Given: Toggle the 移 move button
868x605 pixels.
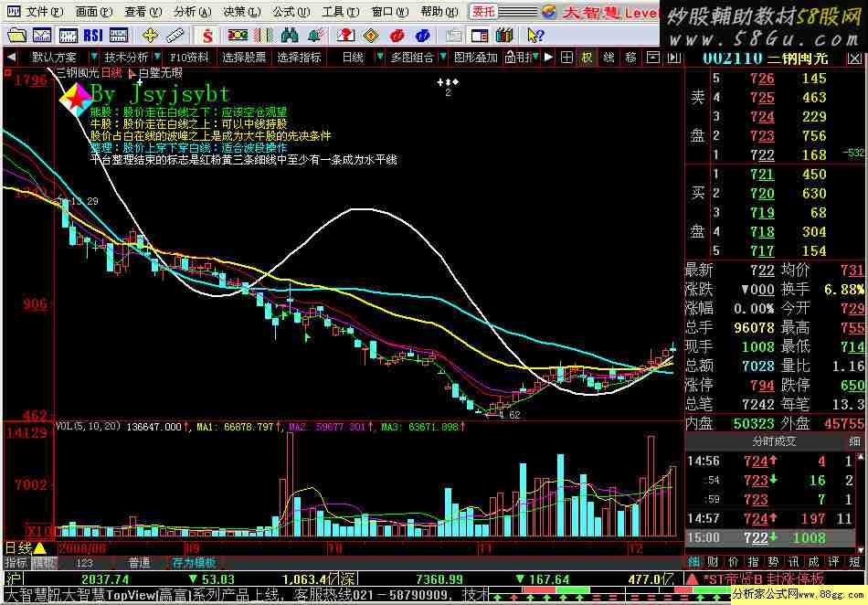Looking at the screenshot, I should coord(631,57).
